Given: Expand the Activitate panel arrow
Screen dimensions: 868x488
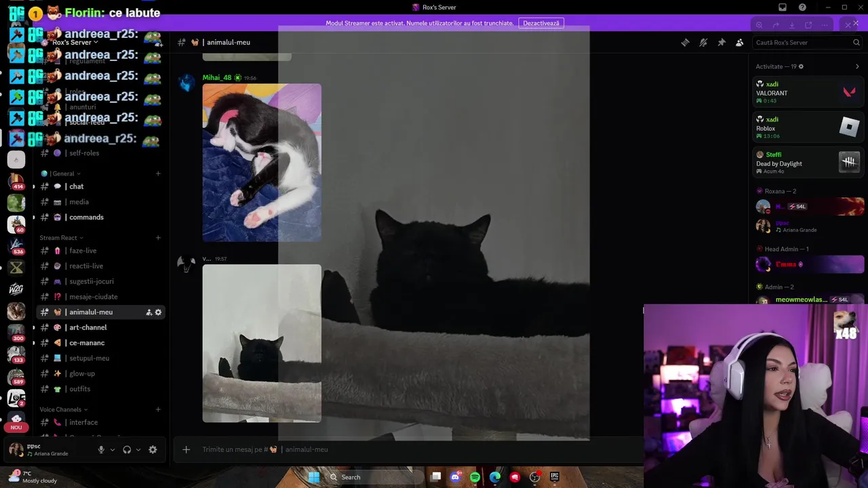Looking at the screenshot, I should 857,66.
